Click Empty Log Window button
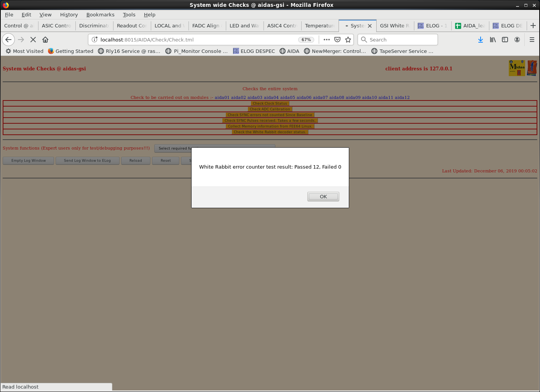Image resolution: width=540 pixels, height=392 pixels. [29, 161]
